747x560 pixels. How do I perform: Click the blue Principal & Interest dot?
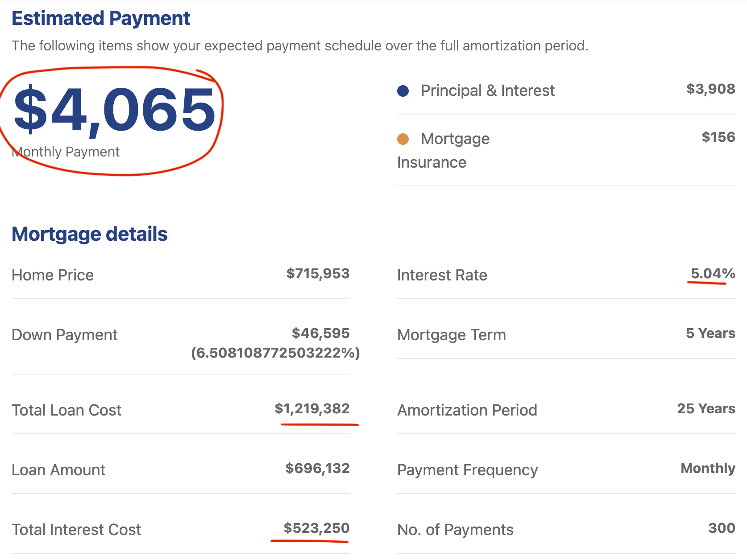click(403, 91)
